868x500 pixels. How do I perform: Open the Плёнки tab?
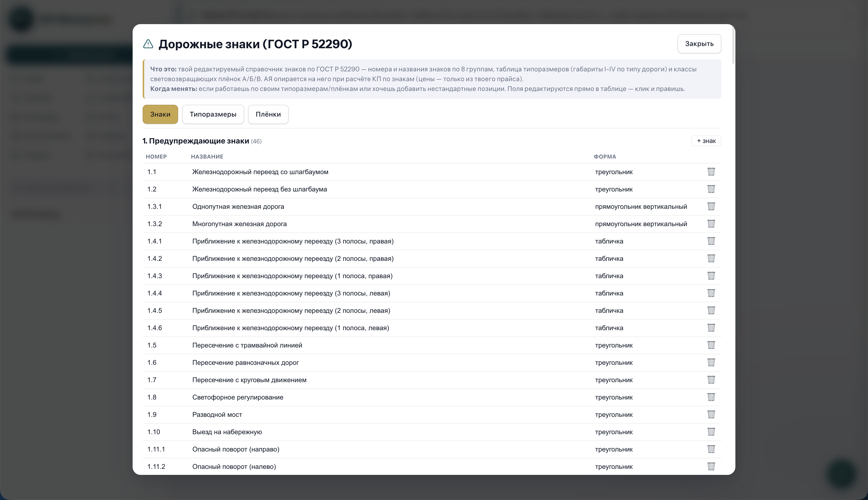pyautogui.click(x=268, y=114)
